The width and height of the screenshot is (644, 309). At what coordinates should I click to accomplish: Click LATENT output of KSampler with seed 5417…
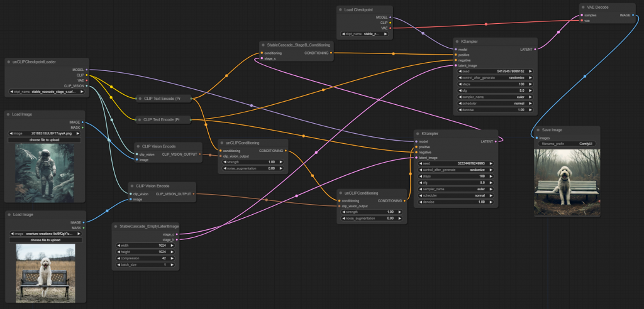[535, 49]
